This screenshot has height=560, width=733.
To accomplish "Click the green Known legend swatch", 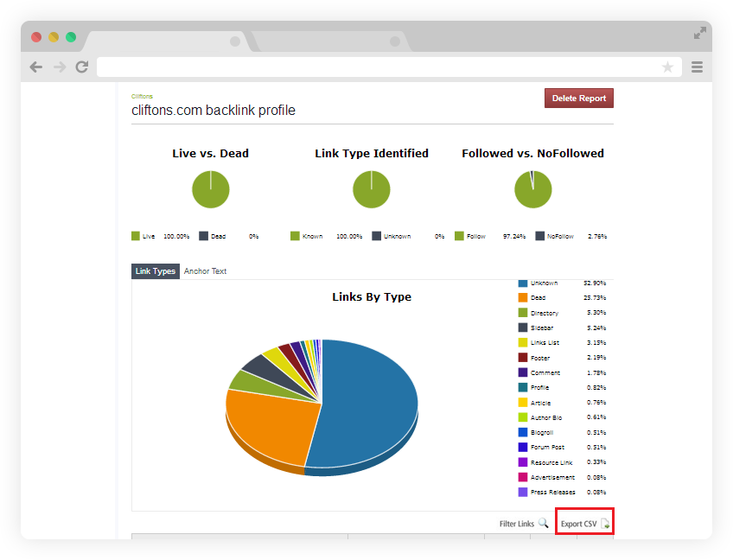I will coord(295,236).
